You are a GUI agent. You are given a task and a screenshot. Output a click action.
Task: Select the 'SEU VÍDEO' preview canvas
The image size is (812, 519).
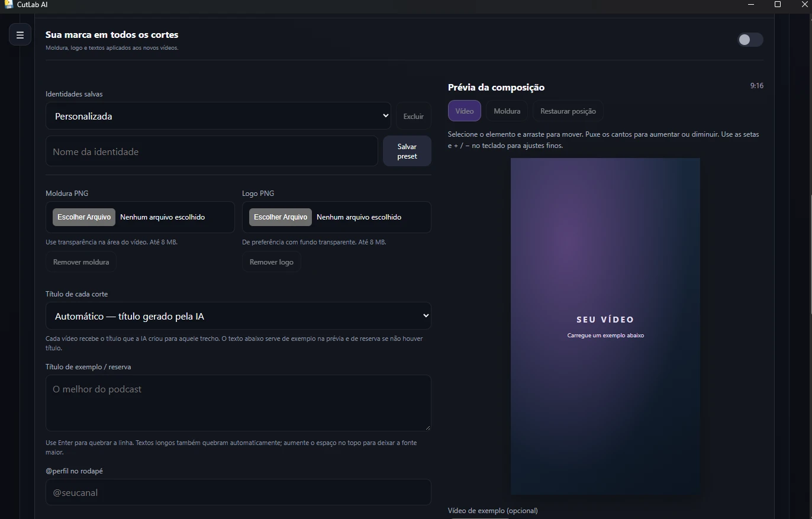(605, 326)
